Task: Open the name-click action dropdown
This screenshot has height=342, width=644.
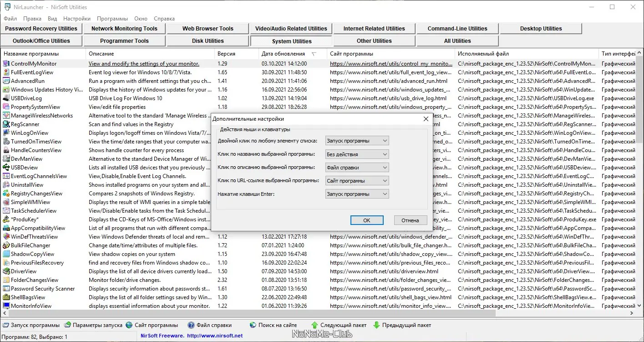Action: pos(357,154)
